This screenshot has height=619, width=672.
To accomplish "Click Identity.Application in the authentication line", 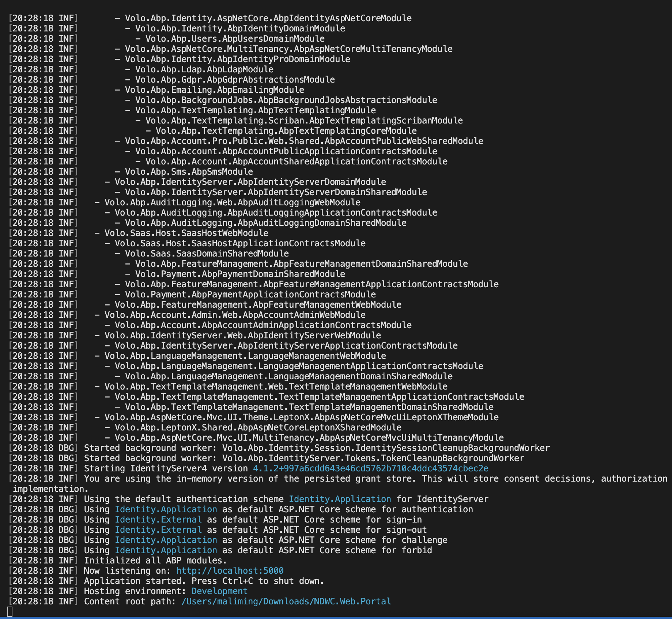I will [x=166, y=509].
